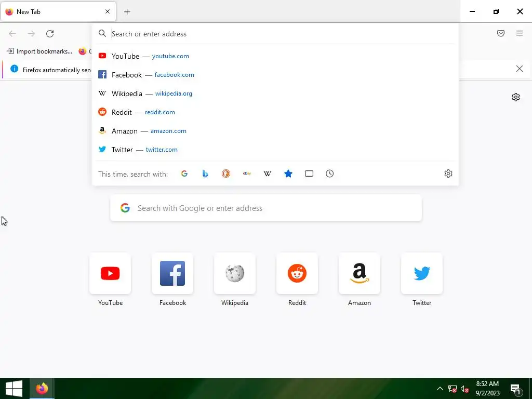The height and width of the screenshot is (399, 532).
Task: Click the Search with Google page field
Action: click(266, 208)
